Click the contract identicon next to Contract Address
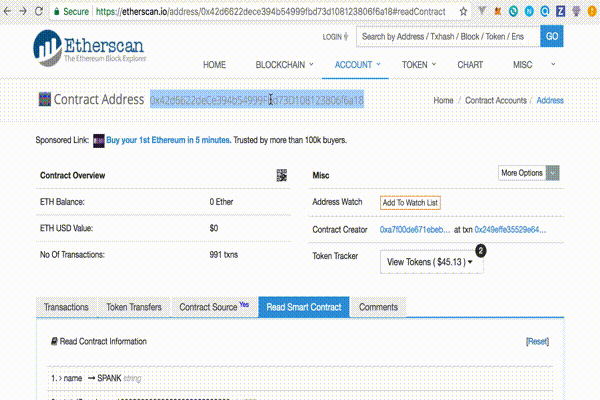 (x=45, y=100)
